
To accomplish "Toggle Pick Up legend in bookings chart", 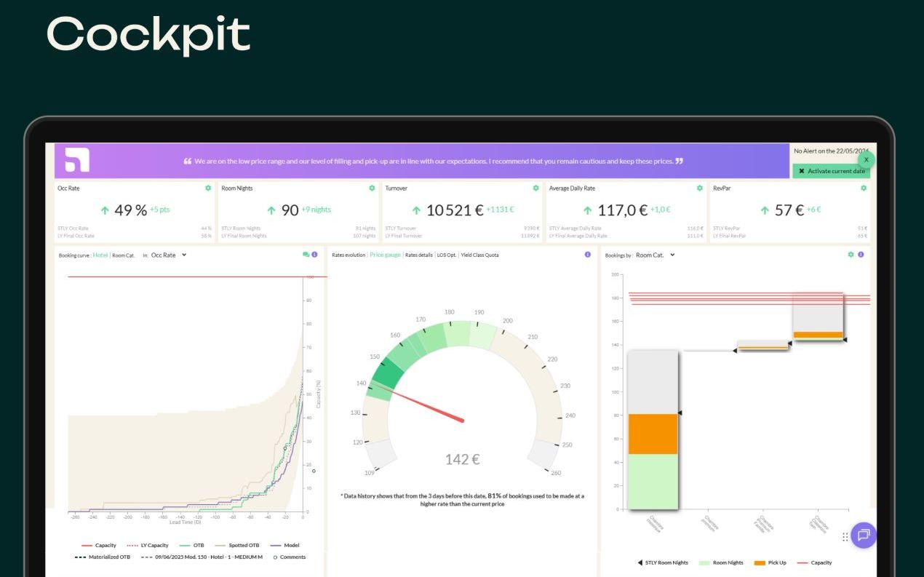I will click(770, 562).
